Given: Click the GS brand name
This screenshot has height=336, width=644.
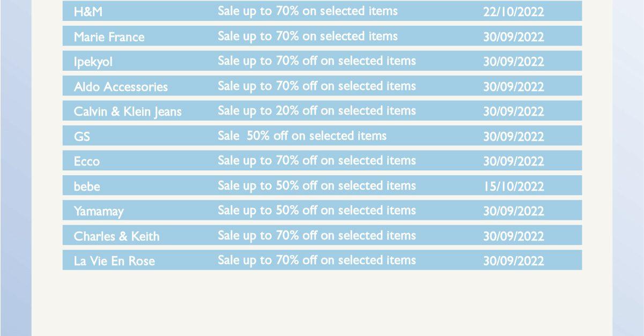Looking at the screenshot, I should 82,137.
